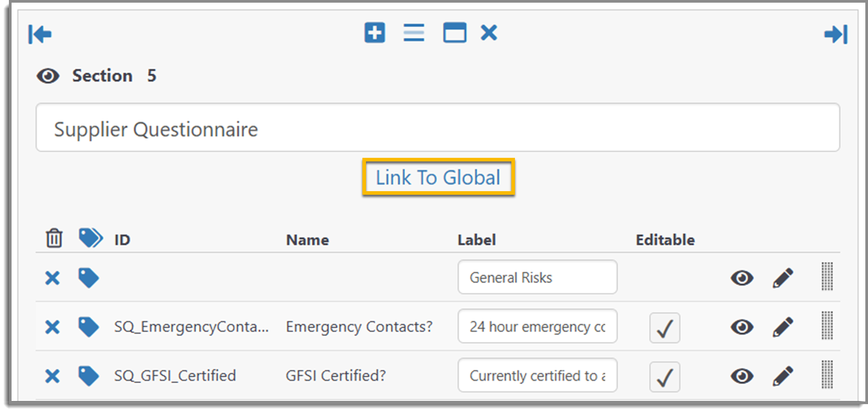Viewport: 868px width, 413px height.
Task: Click the eye icon on the GFSI Certified row
Action: point(742,376)
